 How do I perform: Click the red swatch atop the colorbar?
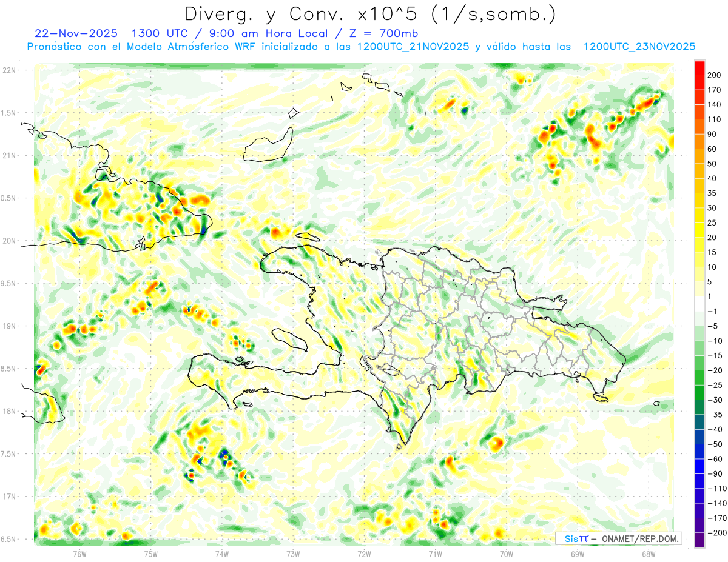[x=699, y=68]
